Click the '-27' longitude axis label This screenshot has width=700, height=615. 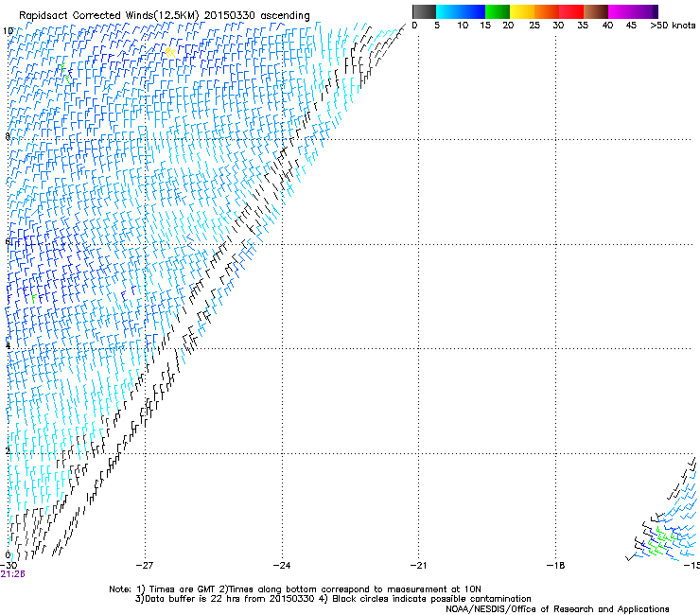tap(144, 566)
